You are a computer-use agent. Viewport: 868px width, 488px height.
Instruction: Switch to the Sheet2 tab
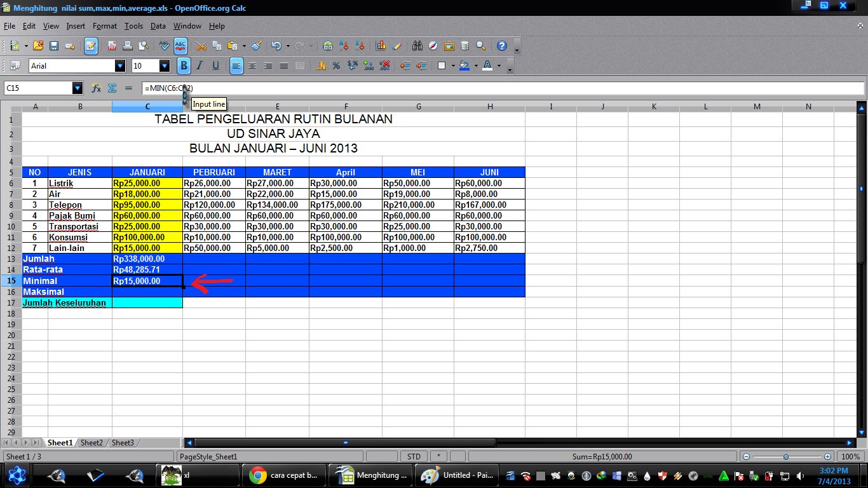[x=91, y=442]
